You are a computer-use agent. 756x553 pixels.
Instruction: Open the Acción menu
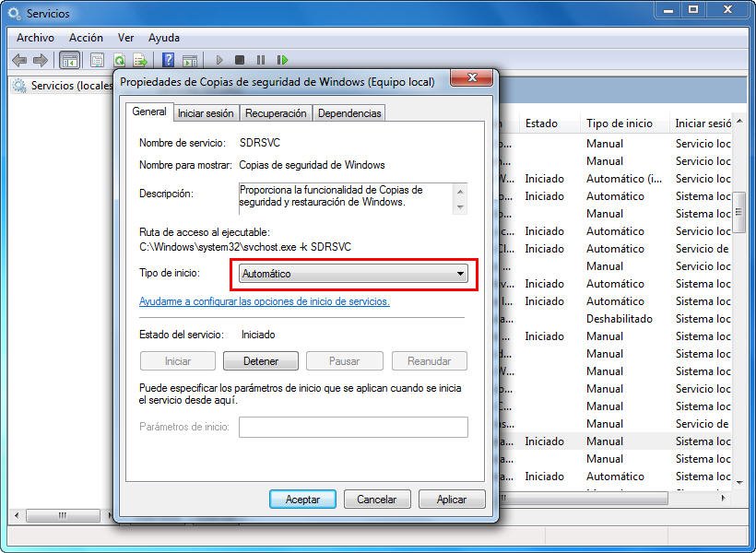coord(86,38)
